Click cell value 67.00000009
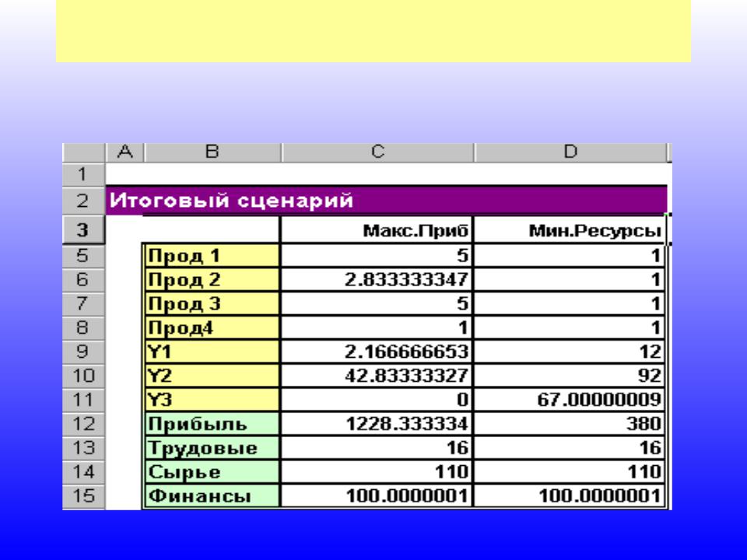 (570, 400)
